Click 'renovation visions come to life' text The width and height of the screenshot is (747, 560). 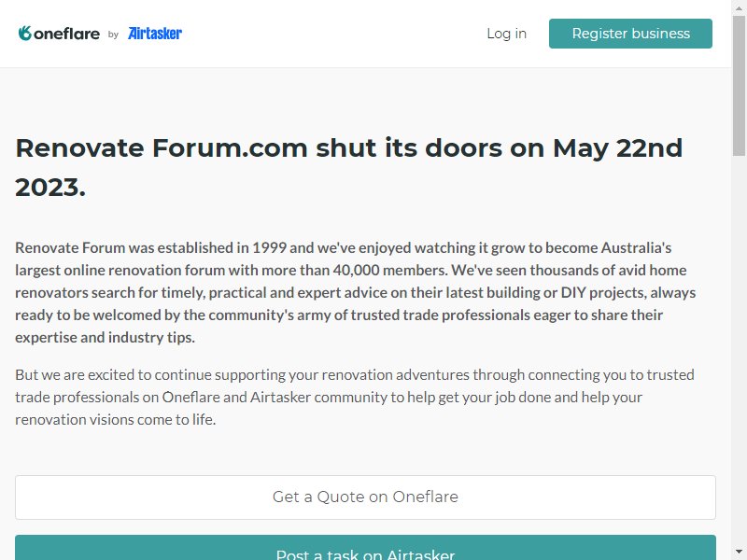click(115, 419)
